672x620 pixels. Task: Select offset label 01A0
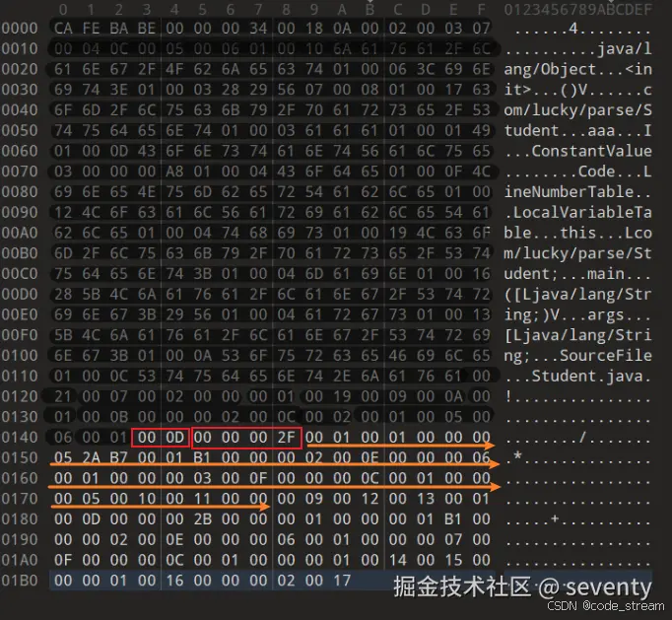tap(20, 560)
